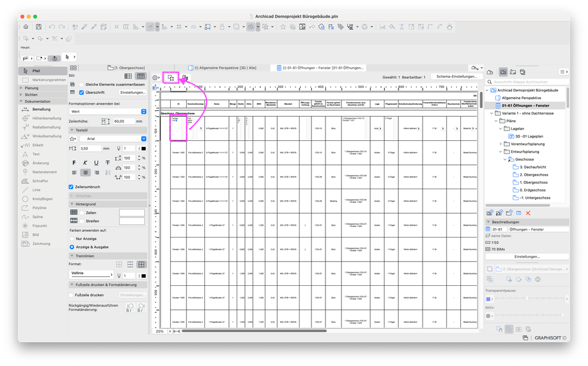The height and width of the screenshot is (366, 588).
Task: Enable the Zellen background checkbox
Action: [x=82, y=212]
